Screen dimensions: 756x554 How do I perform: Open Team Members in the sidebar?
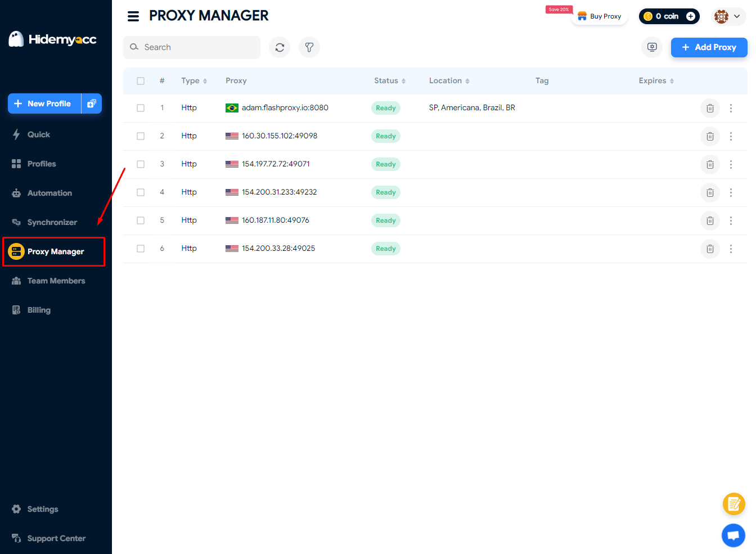(48, 281)
